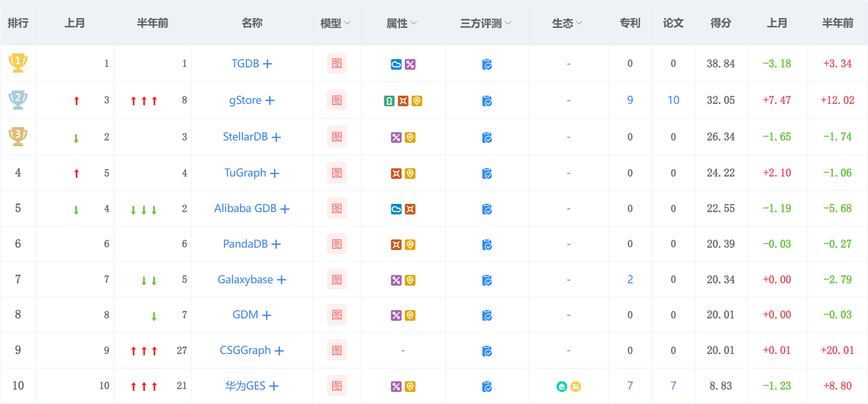Click the graph model icon in PandaDB row
Image resolution: width=868 pixels, height=404 pixels.
tap(337, 244)
